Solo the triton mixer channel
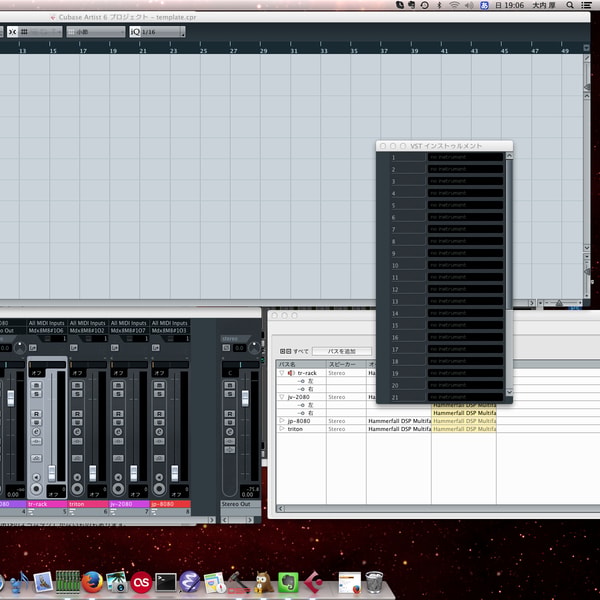The width and height of the screenshot is (600, 600). (x=77, y=394)
